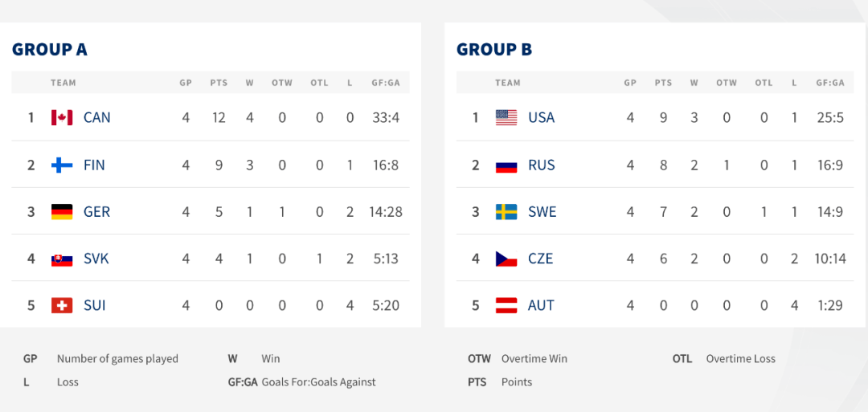Click the Slovakia flag icon
This screenshot has width=868, height=412.
pos(62,259)
